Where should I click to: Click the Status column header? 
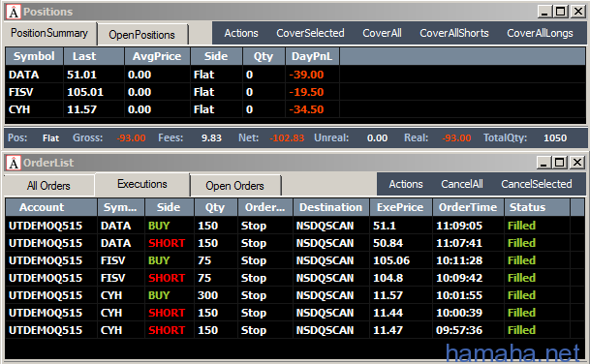pos(537,207)
